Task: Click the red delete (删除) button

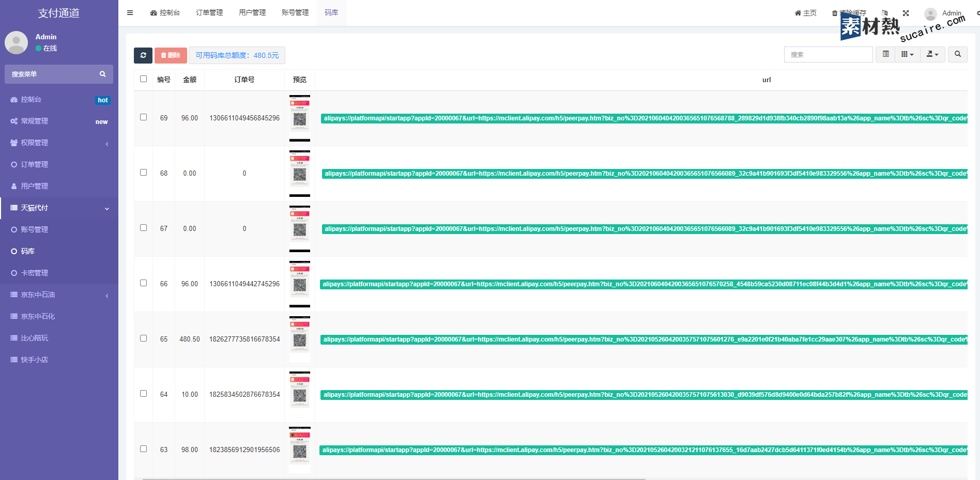Action: tap(171, 55)
